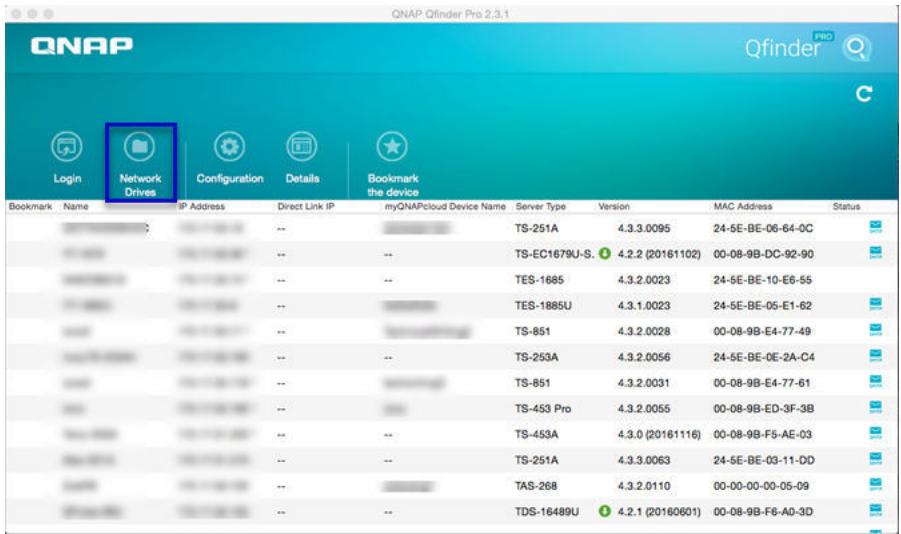The image size is (901, 534).
Task: Click green update icon beside version 4.2.1
Action: tap(604, 511)
